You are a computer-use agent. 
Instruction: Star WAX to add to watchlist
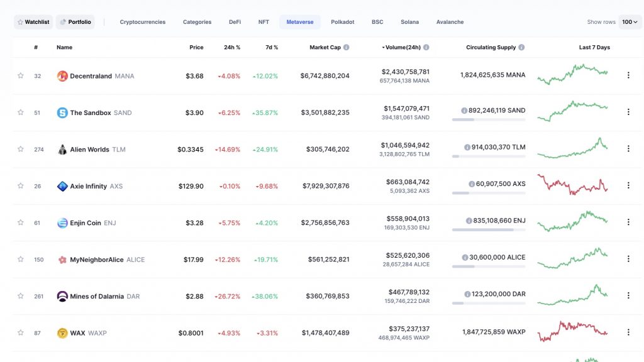(21, 332)
